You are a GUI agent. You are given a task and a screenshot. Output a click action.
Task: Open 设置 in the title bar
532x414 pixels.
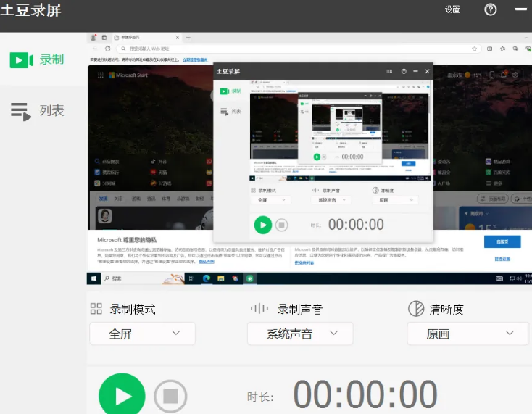[x=452, y=9]
